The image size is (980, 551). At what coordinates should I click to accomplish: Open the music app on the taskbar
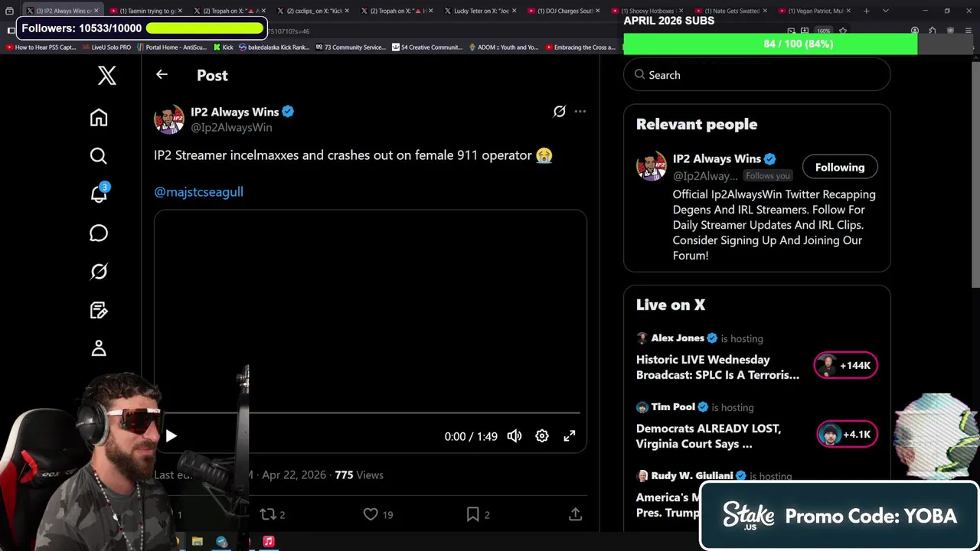pos(269,542)
